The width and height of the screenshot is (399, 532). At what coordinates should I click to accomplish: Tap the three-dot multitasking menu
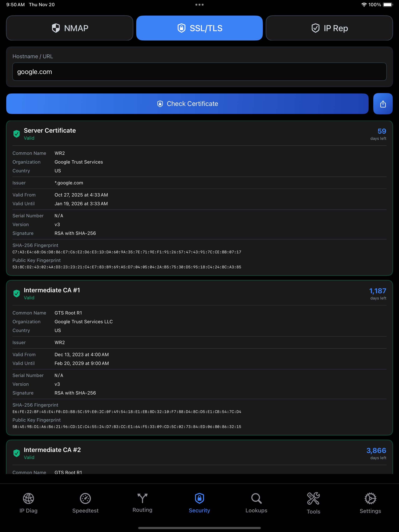(199, 4)
